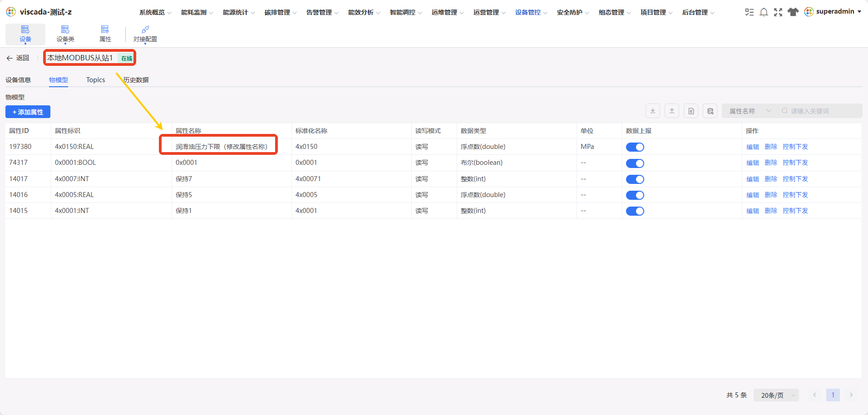Click 删除 for property 14015
This screenshot has width=868, height=415.
pyautogui.click(x=771, y=211)
